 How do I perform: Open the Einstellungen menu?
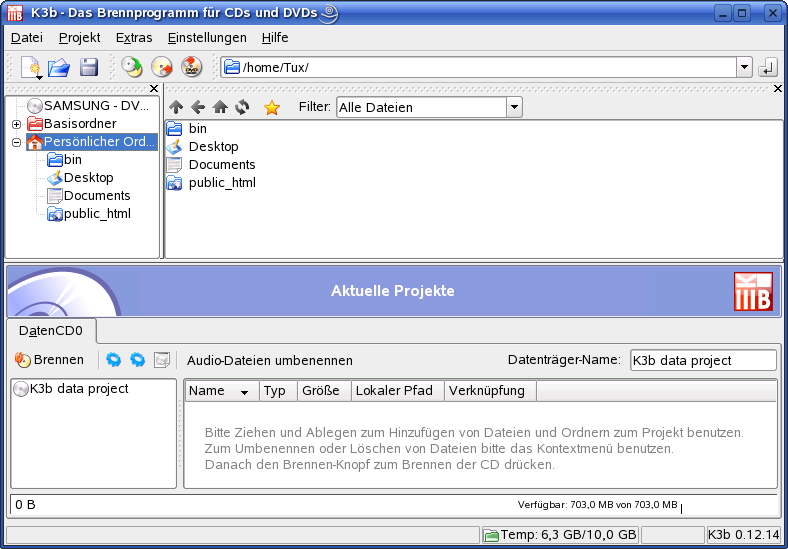tap(207, 38)
